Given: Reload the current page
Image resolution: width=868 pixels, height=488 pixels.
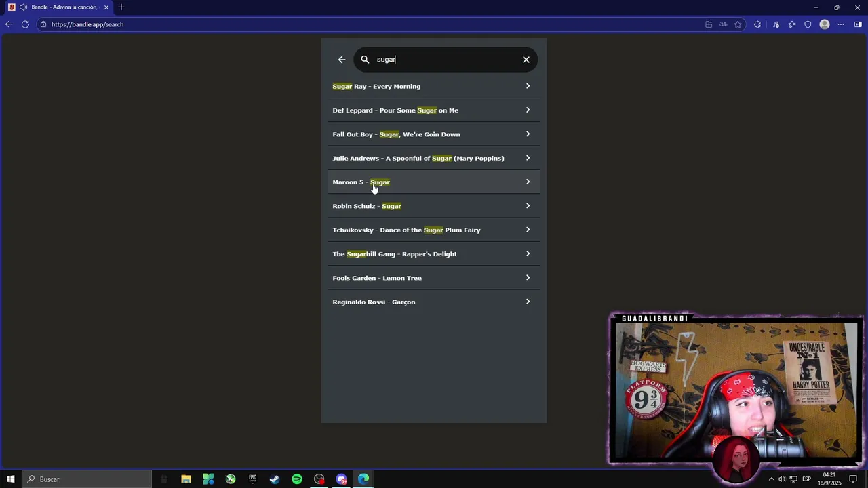Looking at the screenshot, I should click(x=25, y=24).
